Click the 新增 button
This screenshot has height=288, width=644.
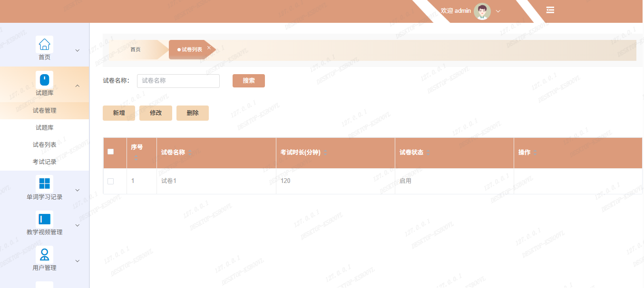(119, 113)
